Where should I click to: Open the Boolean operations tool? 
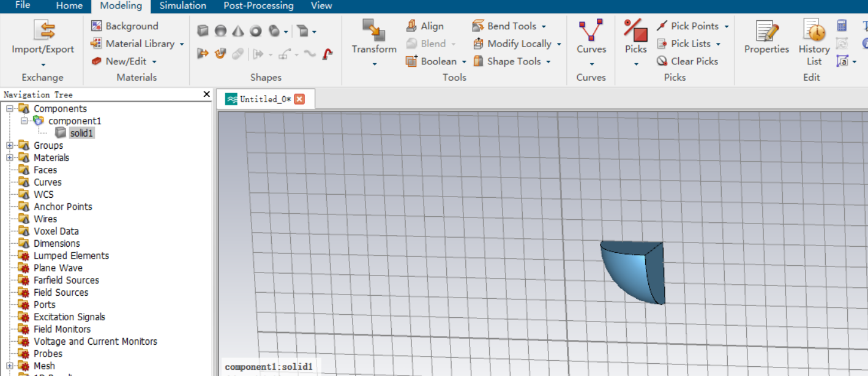[432, 61]
